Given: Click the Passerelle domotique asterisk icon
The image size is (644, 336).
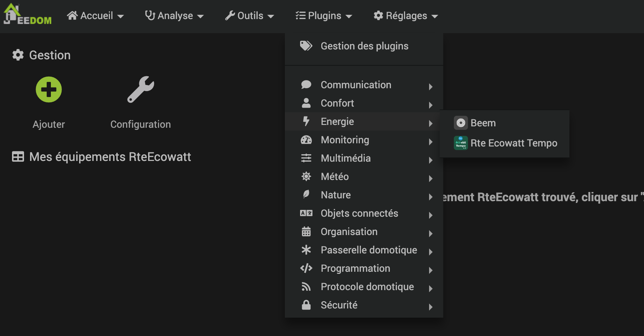Looking at the screenshot, I should pos(306,250).
